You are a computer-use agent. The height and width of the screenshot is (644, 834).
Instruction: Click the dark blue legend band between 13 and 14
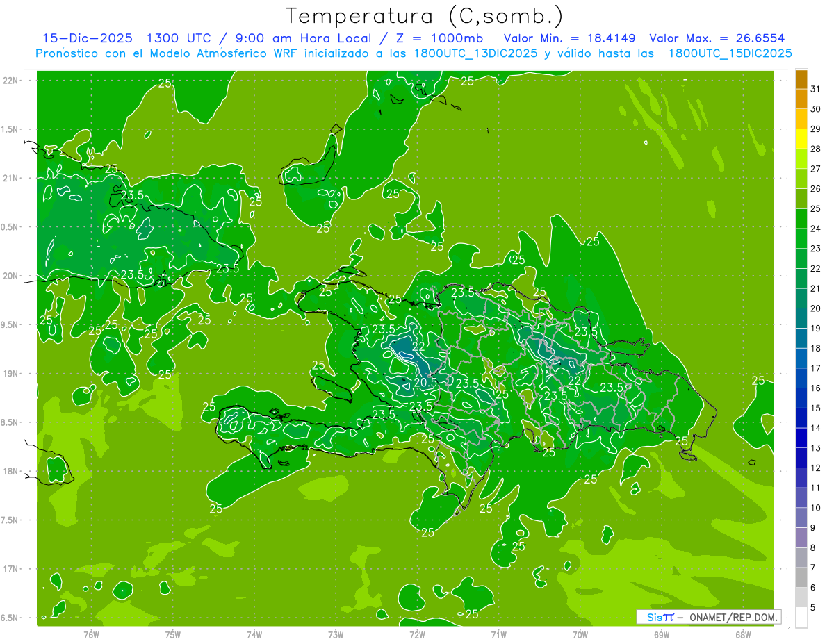[801, 438]
